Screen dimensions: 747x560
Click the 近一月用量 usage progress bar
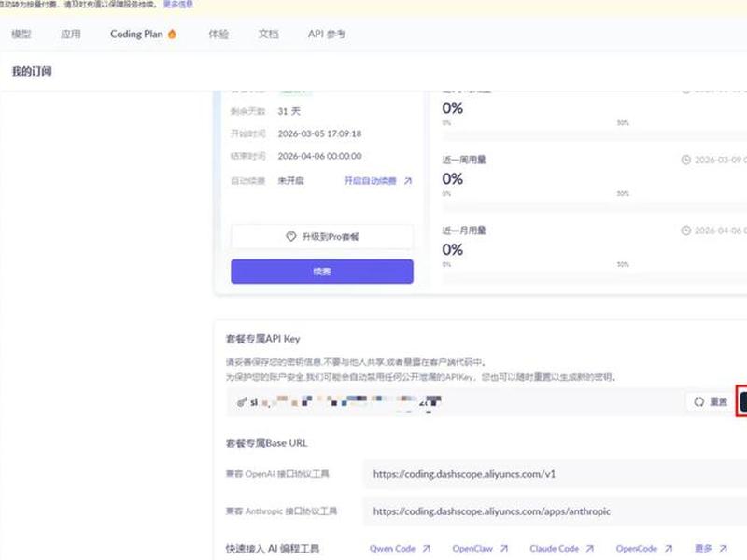tap(595, 277)
